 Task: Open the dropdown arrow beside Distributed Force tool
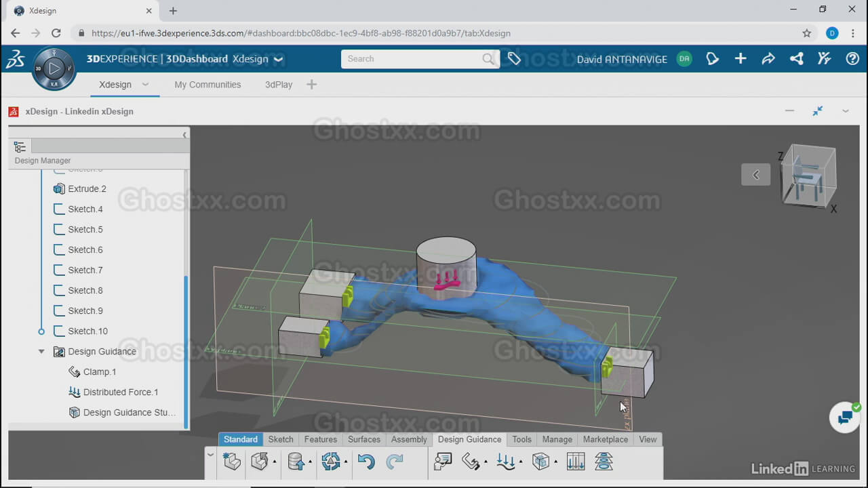[520, 463]
